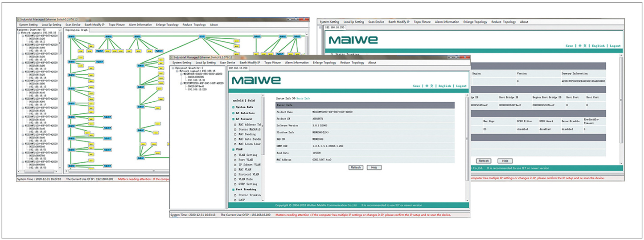Click Save link in front window header

click(x=416, y=86)
